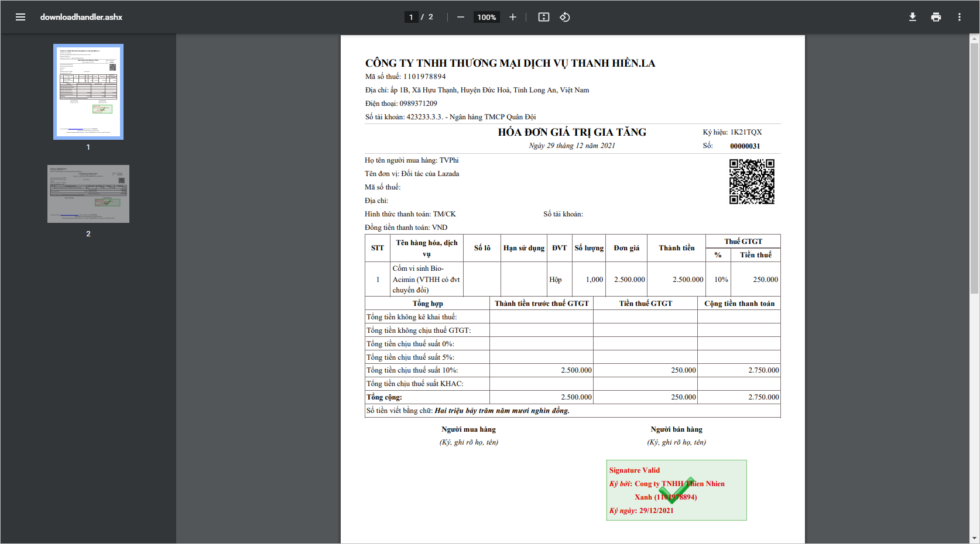This screenshot has width=980, height=544.
Task: Click the Hình thức thanh toán TM/CK line
Action: 410,214
